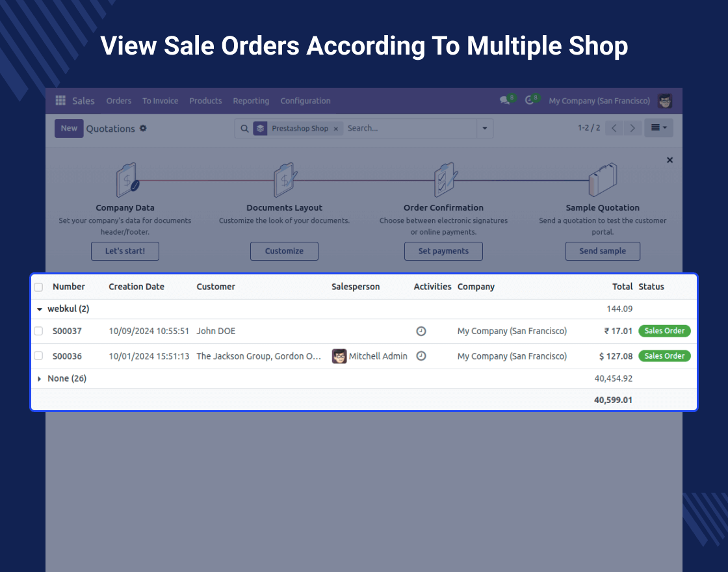Viewport: 728px width, 572px height.
Task: Click the 10/01/2024 15:51:13 creation date cell
Action: tap(149, 356)
